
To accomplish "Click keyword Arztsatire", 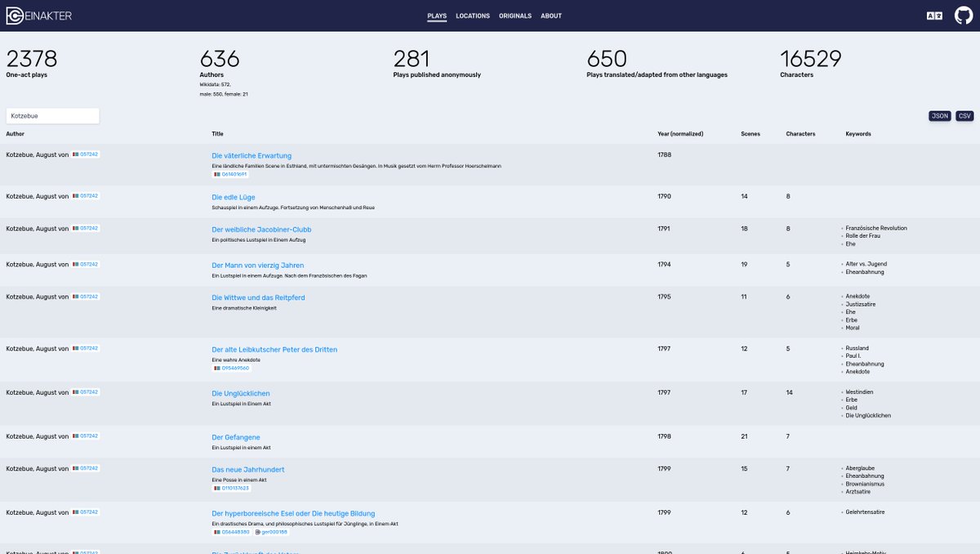I will coord(859,492).
